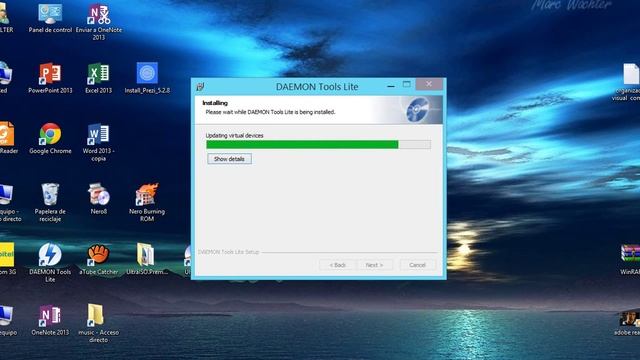Click the "Installing" header text
640x360 pixels.
215,103
